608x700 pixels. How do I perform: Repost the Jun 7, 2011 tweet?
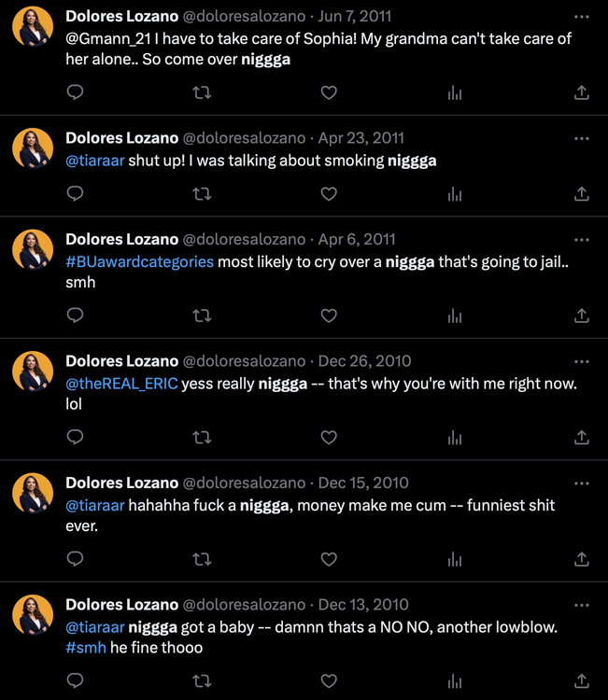202,92
